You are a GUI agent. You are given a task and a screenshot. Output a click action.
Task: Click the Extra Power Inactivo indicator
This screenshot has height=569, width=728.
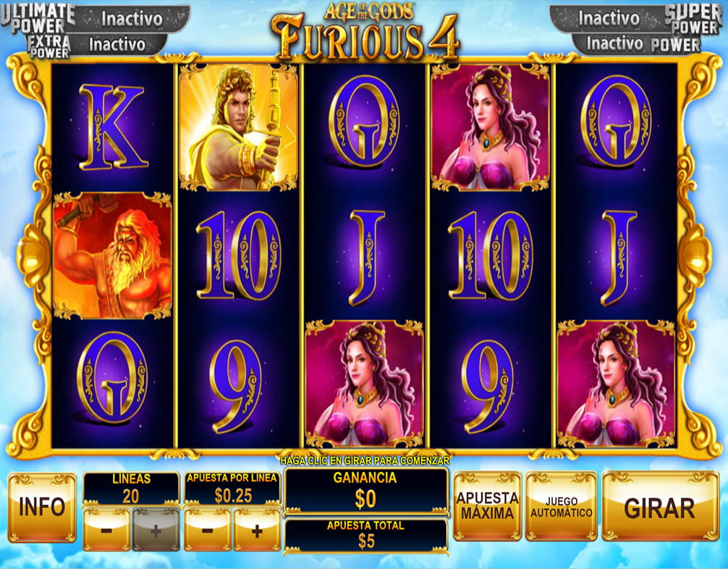tap(117, 45)
